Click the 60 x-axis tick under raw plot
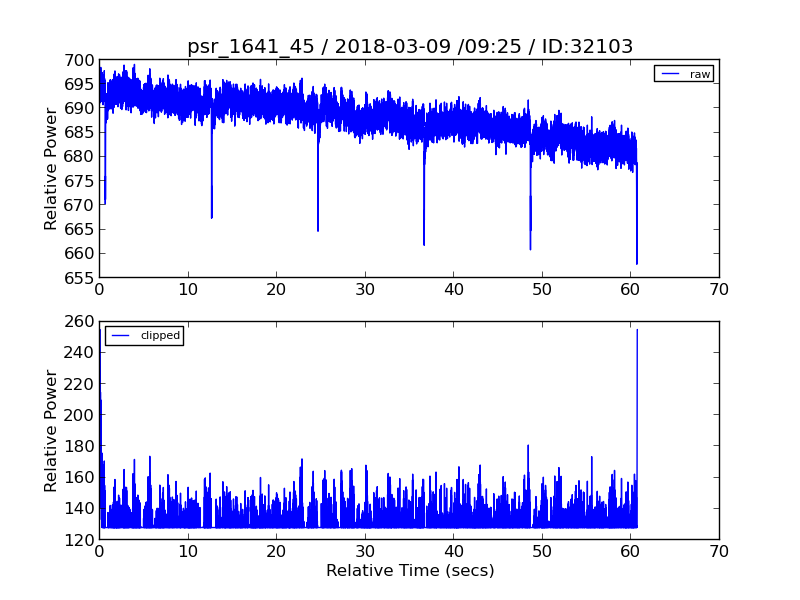 [631, 290]
